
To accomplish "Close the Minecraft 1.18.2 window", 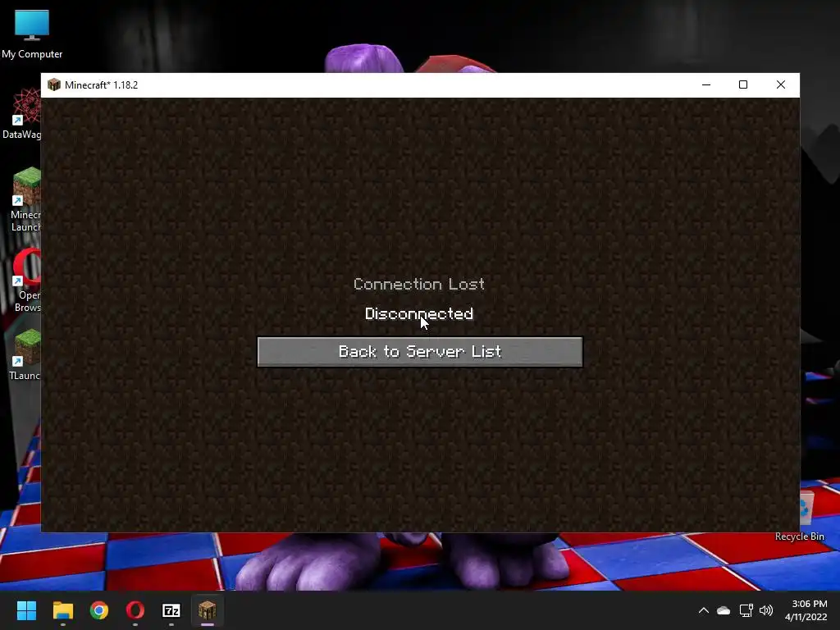I will coord(781,84).
